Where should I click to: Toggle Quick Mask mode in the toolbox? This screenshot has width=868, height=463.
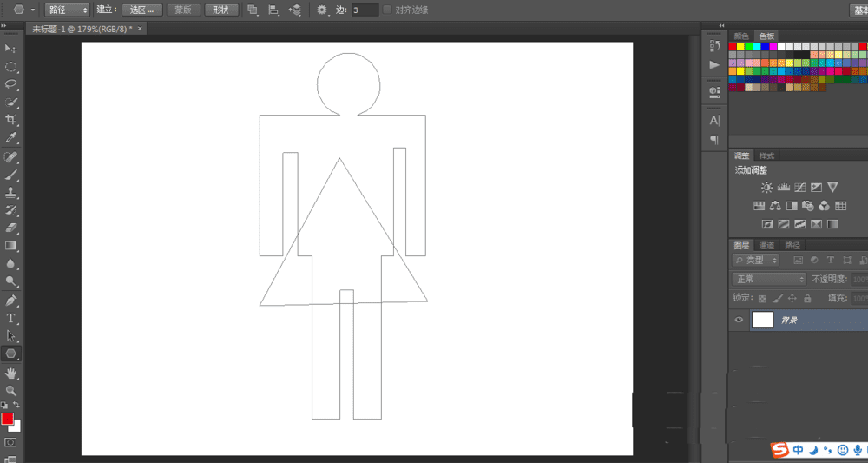[11, 442]
